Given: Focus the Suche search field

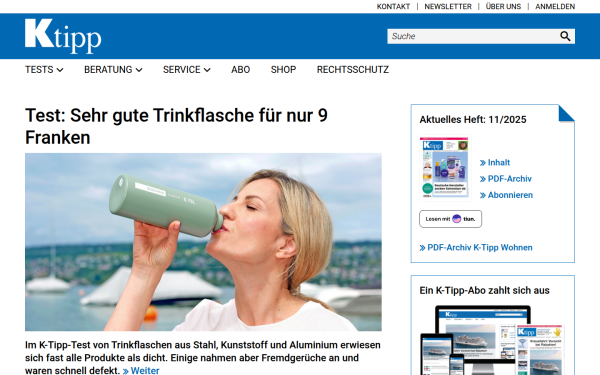Looking at the screenshot, I should [481, 36].
